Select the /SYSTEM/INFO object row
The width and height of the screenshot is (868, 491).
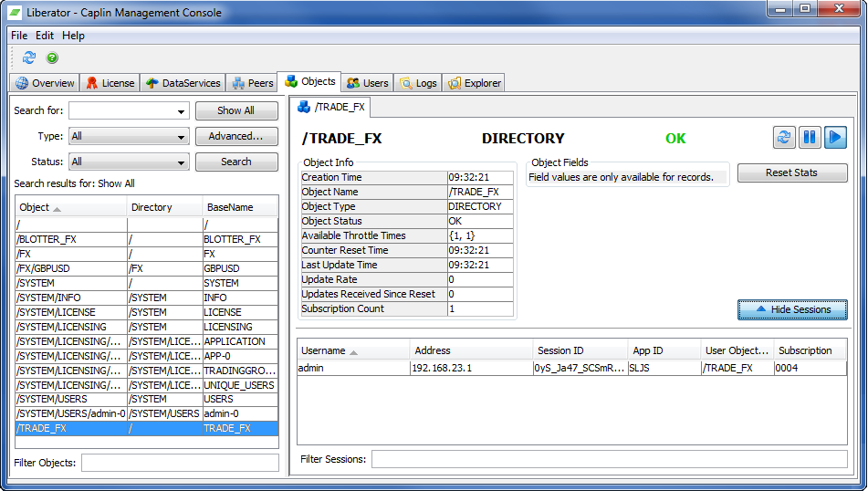pyautogui.click(x=147, y=298)
